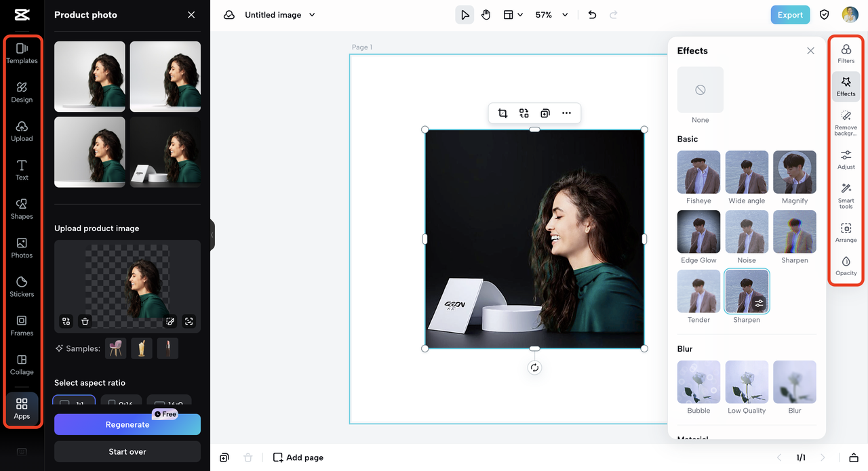This screenshot has height=471, width=868.
Task: Select the 9:16 aspect ratio
Action: click(121, 401)
